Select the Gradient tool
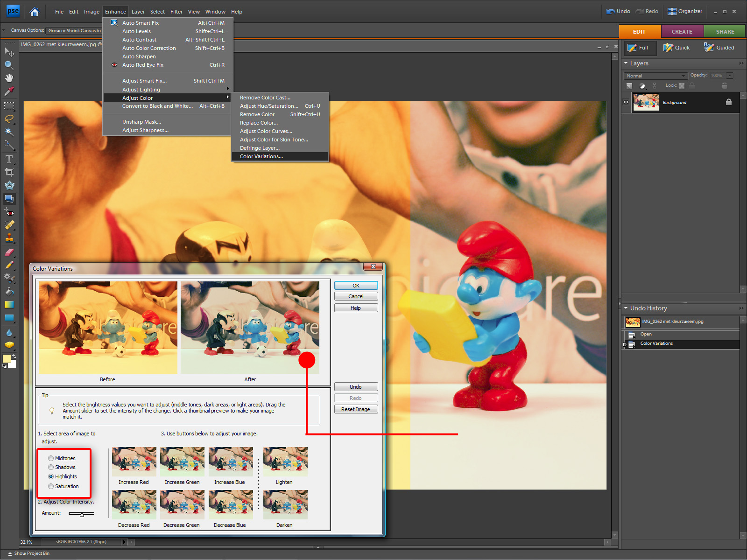This screenshot has width=747, height=560. point(9,305)
